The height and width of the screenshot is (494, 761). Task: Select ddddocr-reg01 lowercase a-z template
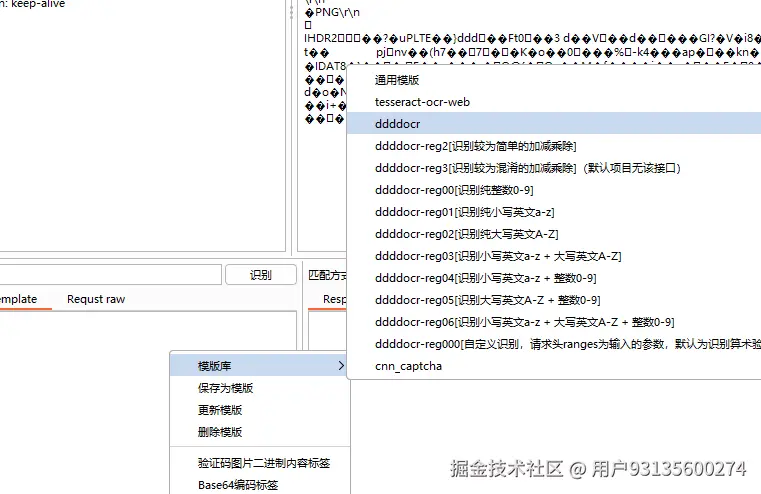[x=554, y=212]
